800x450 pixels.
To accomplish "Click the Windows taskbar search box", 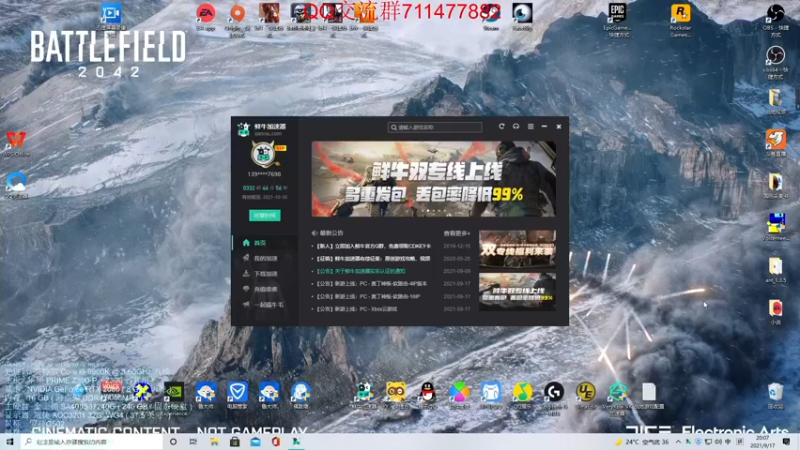I will click(x=93, y=442).
